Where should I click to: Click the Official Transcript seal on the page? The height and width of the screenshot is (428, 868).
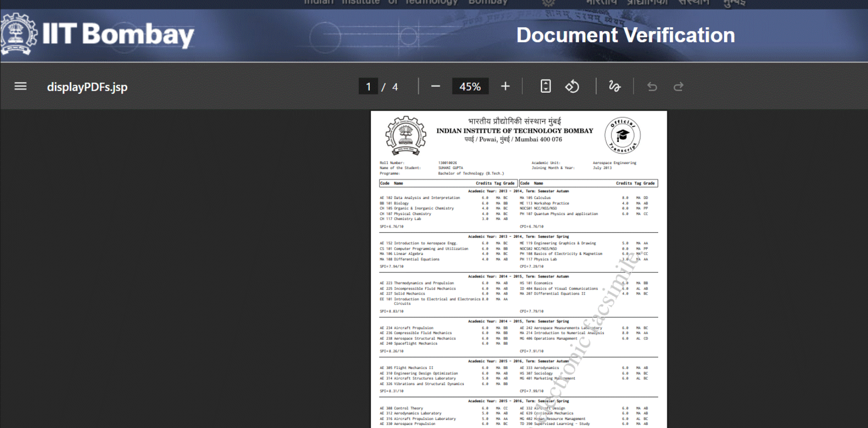[x=622, y=135]
